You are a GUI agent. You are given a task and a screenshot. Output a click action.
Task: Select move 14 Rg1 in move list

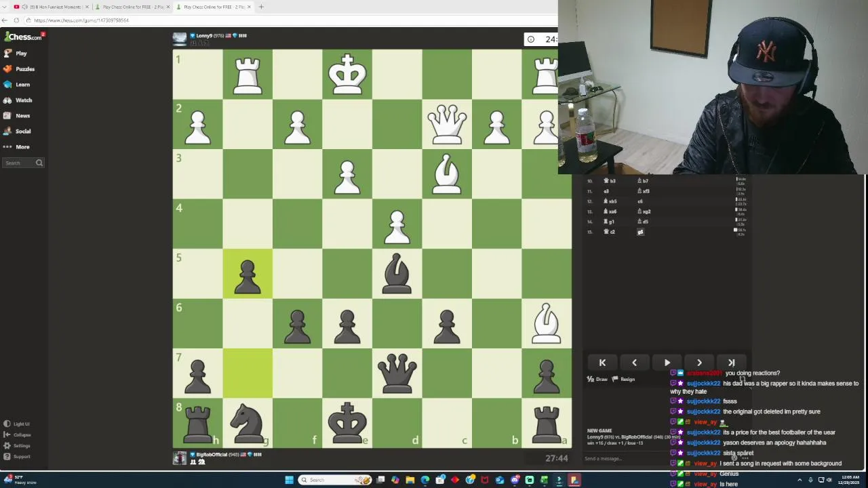click(610, 222)
